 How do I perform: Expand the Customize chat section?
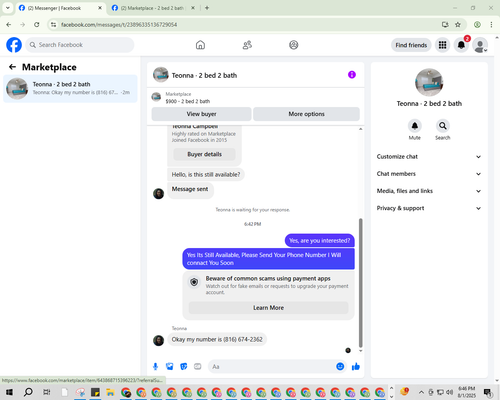429,157
